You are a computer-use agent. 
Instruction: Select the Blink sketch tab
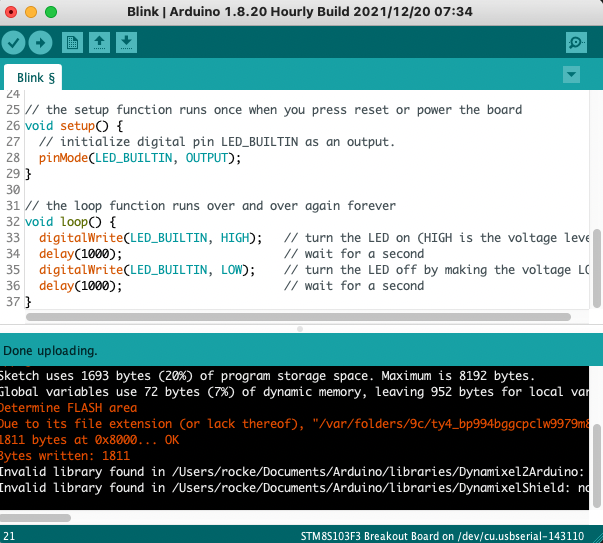coord(33,77)
